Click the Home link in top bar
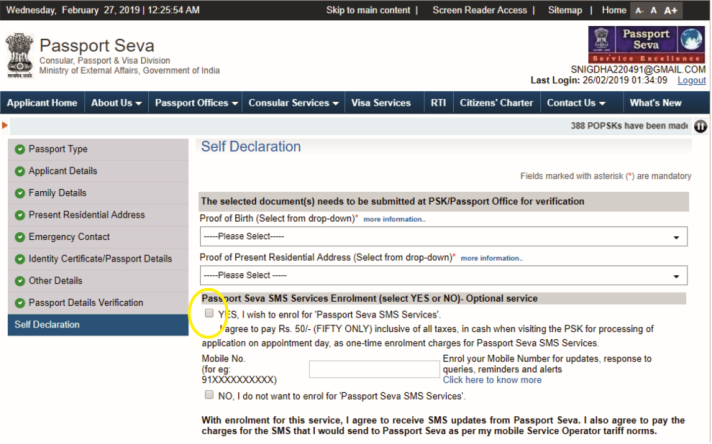This screenshot has height=444, width=712. click(614, 10)
